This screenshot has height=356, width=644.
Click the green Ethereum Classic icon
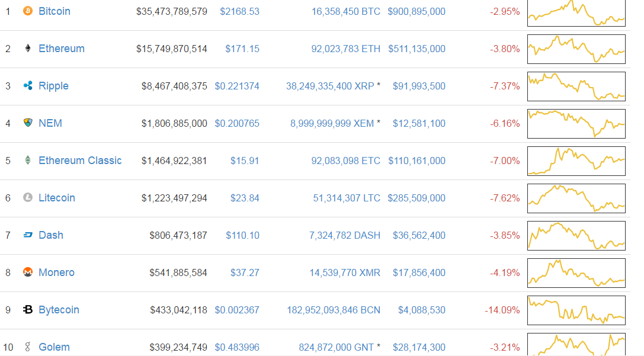27,160
